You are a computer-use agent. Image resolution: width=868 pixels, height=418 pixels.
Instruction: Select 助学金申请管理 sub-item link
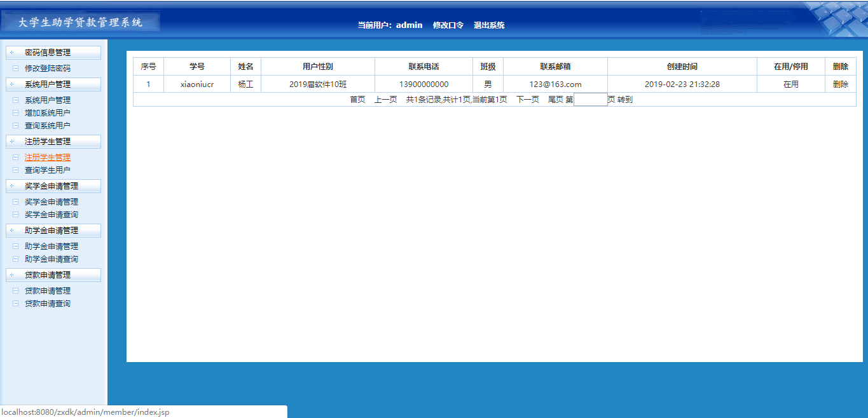(51, 246)
